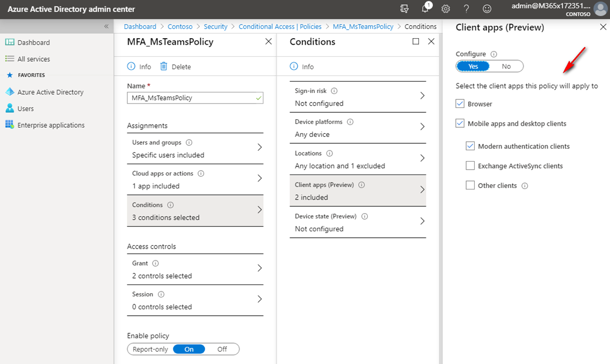Click info tooltip beside Session
The image size is (610, 364).
[x=161, y=294]
